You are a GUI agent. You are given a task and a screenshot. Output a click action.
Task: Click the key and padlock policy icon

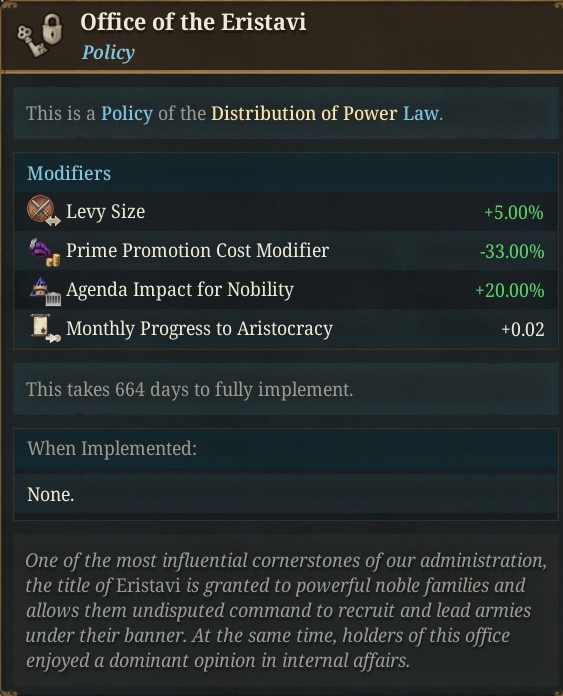[40, 35]
